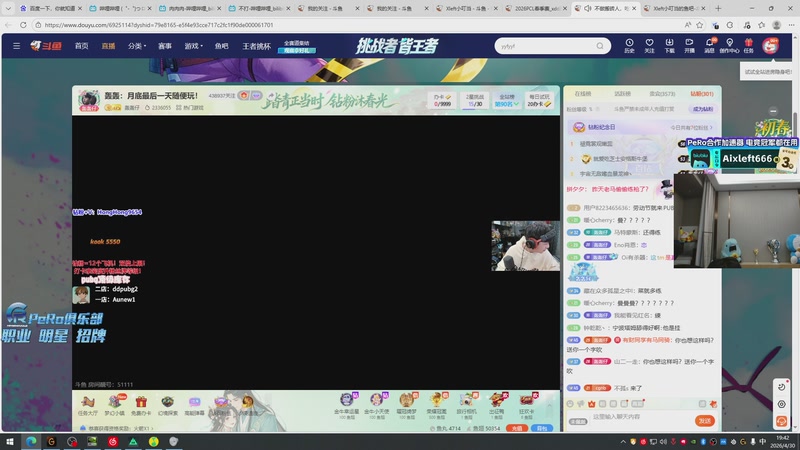This screenshot has height=450, width=800.
Task: Open the 下载 download icon
Action: tap(669, 45)
